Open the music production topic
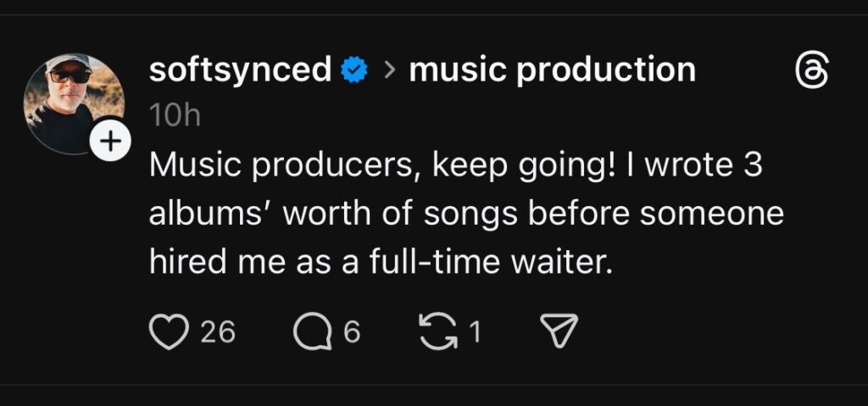The height and width of the screenshot is (406, 868). 552,70
